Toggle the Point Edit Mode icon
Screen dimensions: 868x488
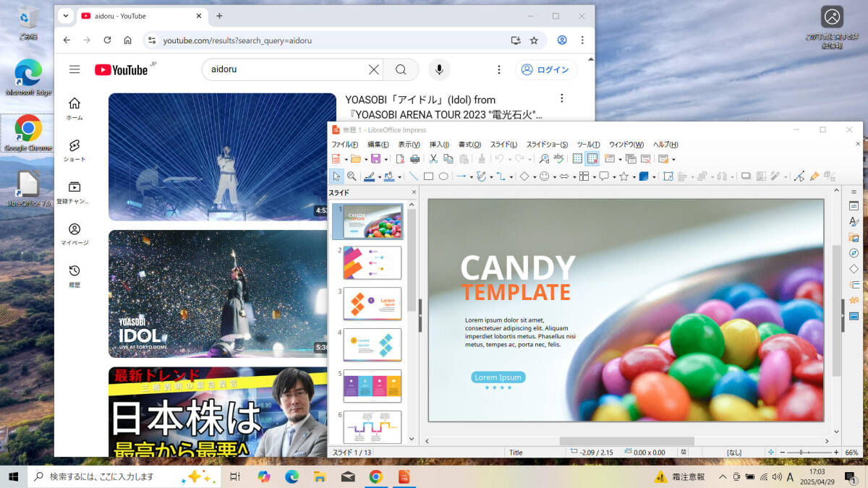[799, 176]
